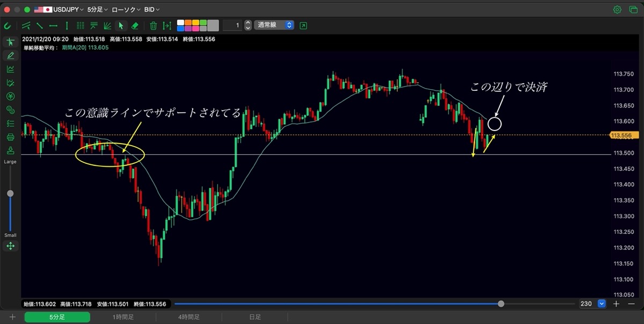Pick the dotted grid drawing tool
This screenshot has width=644, height=324.
pyautogui.click(x=80, y=25)
